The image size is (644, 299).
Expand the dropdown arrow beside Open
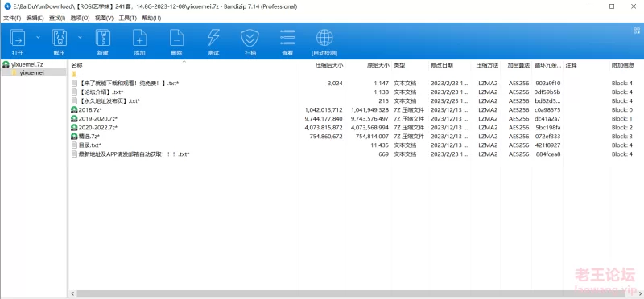point(38,37)
